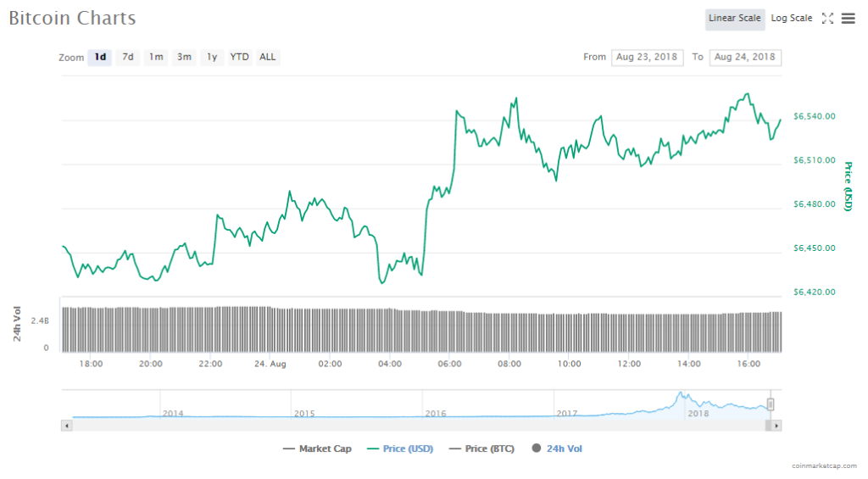This screenshot has height=479, width=868.
Task: Switch to Log Scale
Action: [x=792, y=19]
